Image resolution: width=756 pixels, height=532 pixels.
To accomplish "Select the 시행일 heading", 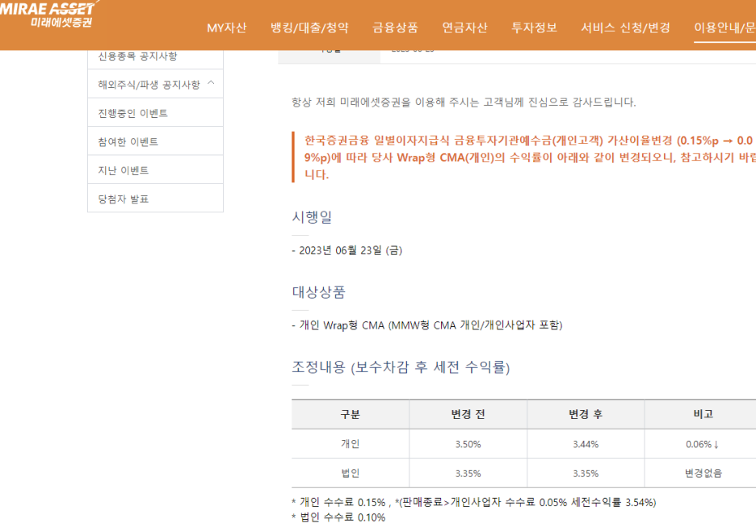I will click(x=312, y=217).
